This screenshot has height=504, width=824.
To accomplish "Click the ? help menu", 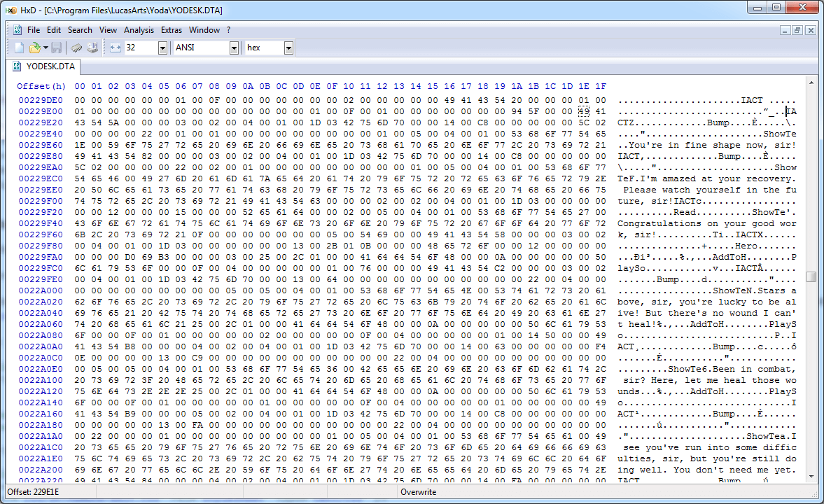I will [228, 30].
